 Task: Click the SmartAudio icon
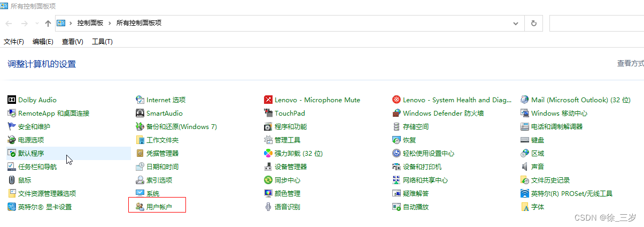140,113
